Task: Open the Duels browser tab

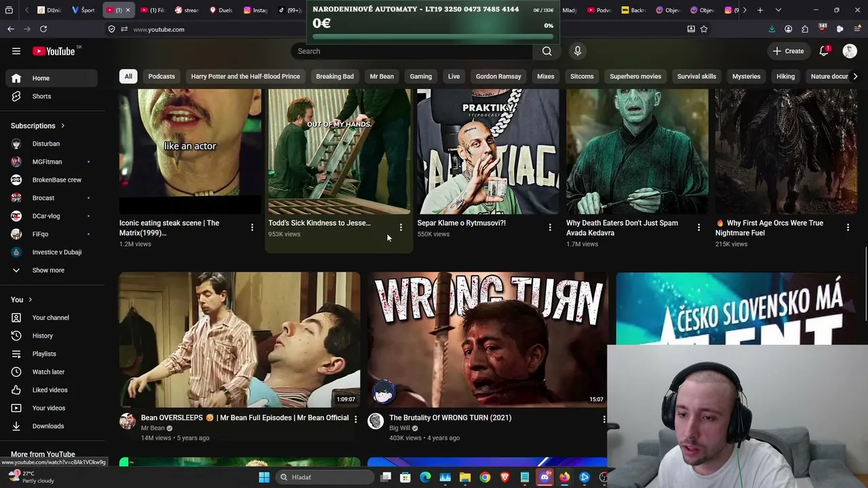Action: point(221,10)
